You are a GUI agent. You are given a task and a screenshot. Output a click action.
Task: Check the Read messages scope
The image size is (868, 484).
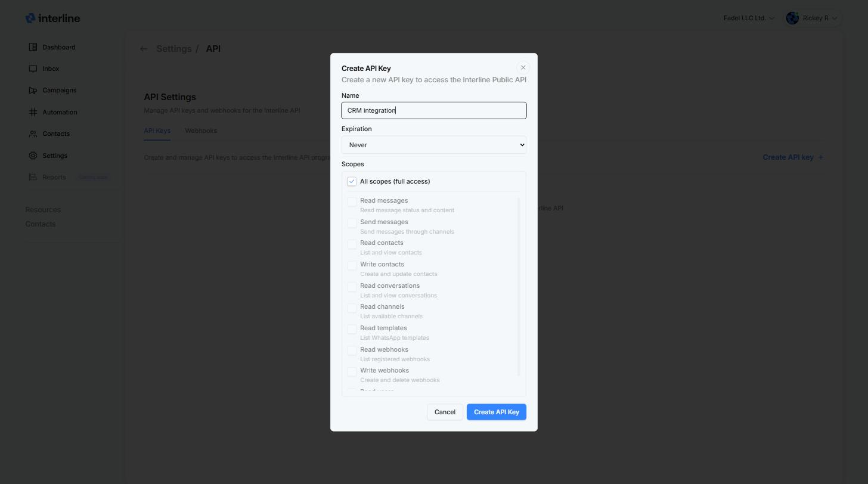click(352, 201)
